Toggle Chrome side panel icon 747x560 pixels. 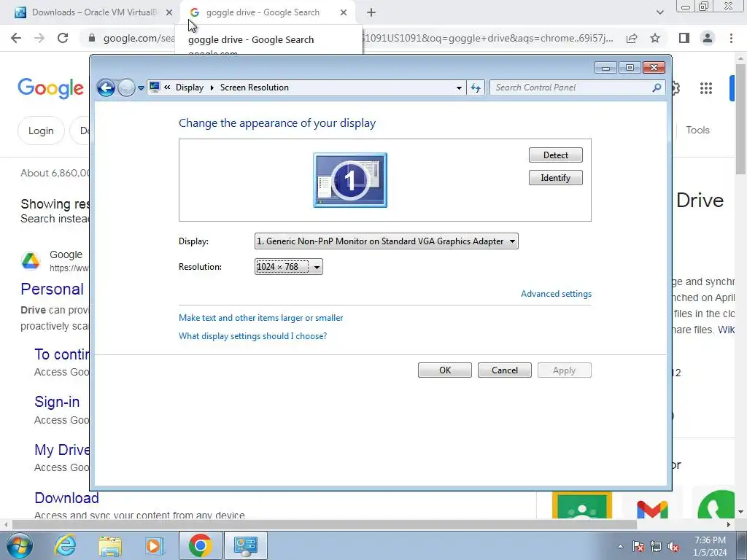coord(684,38)
